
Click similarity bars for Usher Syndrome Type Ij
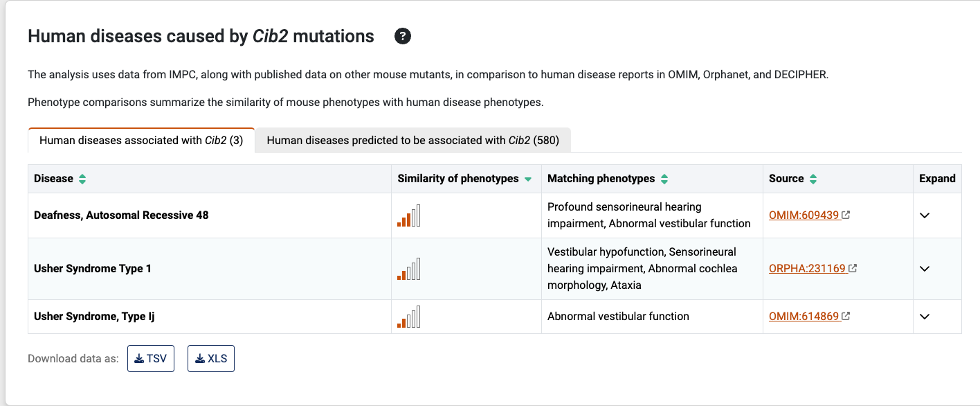(x=409, y=317)
